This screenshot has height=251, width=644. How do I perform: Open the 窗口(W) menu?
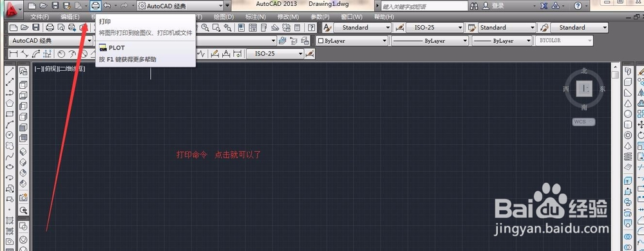352,17
